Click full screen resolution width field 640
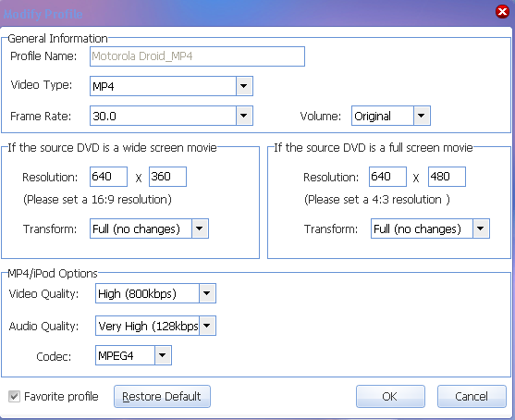The height and width of the screenshot is (420, 515). 387,177
